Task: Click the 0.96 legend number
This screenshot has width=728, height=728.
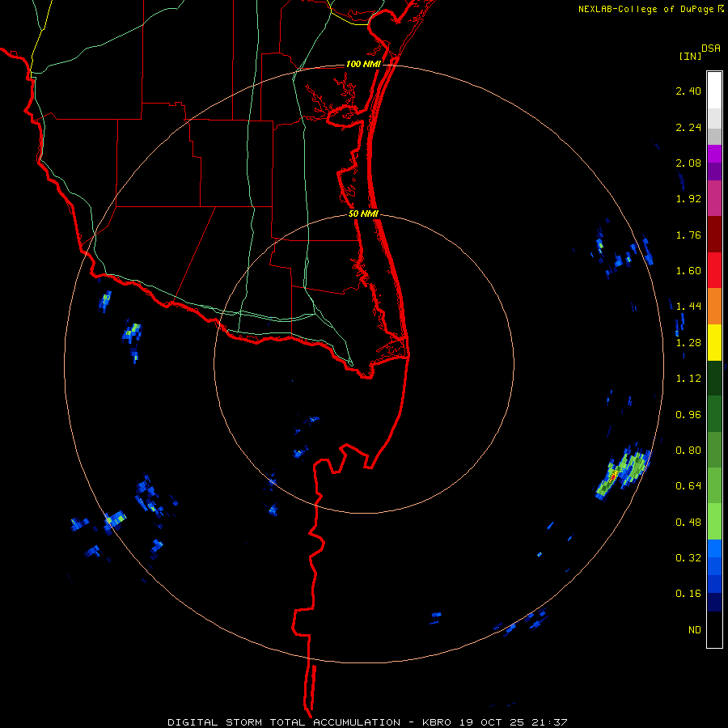Action: point(688,415)
